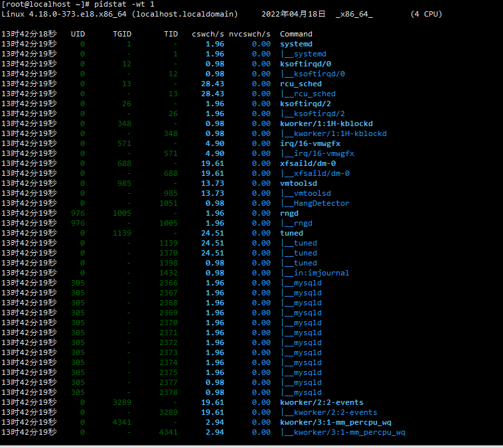Image resolution: width=503 pixels, height=448 pixels.
Task: Click TGID value 688
Action: 125,163
